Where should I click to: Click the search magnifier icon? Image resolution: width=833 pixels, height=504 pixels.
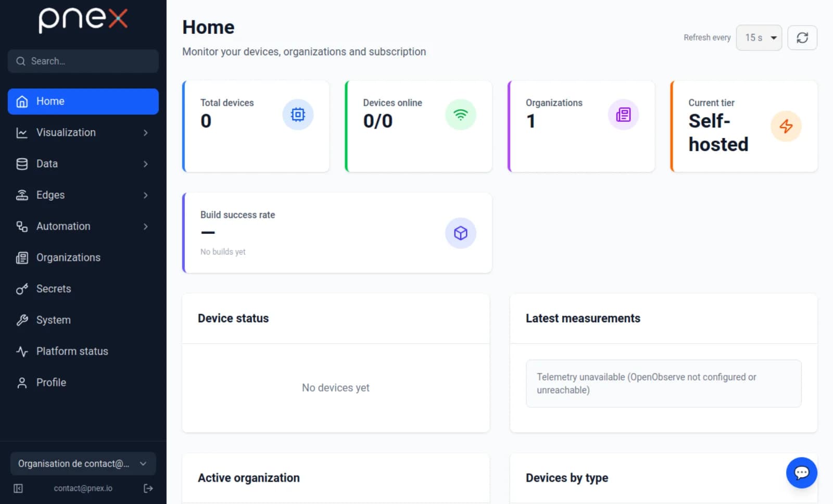pos(21,61)
